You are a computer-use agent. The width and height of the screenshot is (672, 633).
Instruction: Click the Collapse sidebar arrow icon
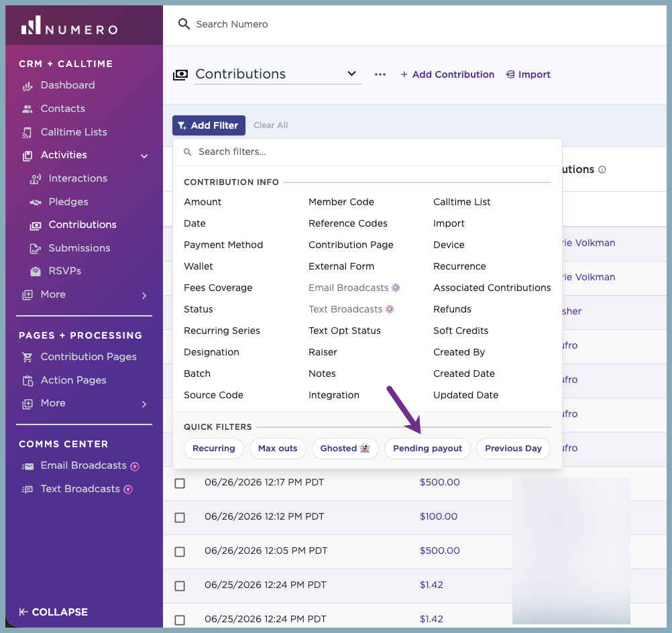coord(23,612)
